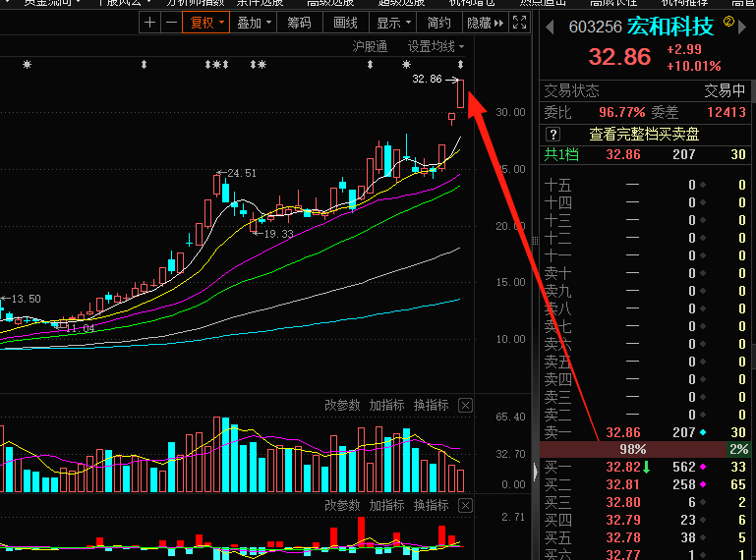Click the current price 32.86 in header
The height and width of the screenshot is (560, 756).
pyautogui.click(x=619, y=57)
